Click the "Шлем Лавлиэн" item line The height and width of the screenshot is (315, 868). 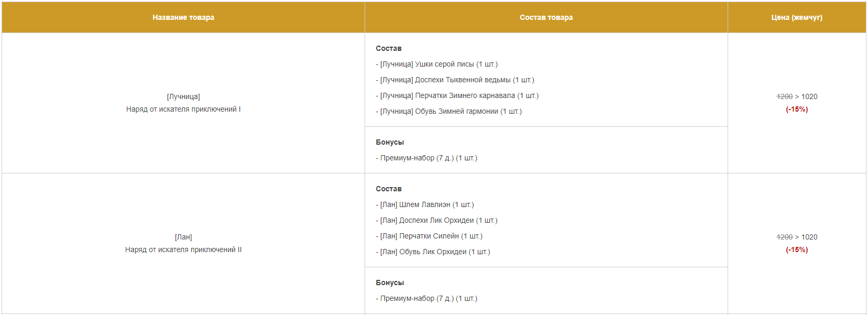click(x=424, y=204)
